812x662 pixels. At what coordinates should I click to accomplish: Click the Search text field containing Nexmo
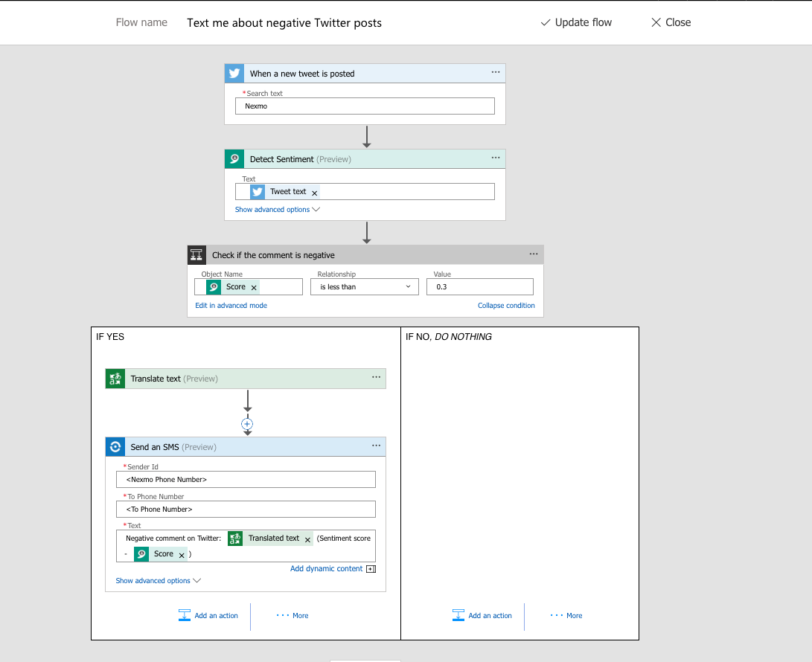pos(365,106)
